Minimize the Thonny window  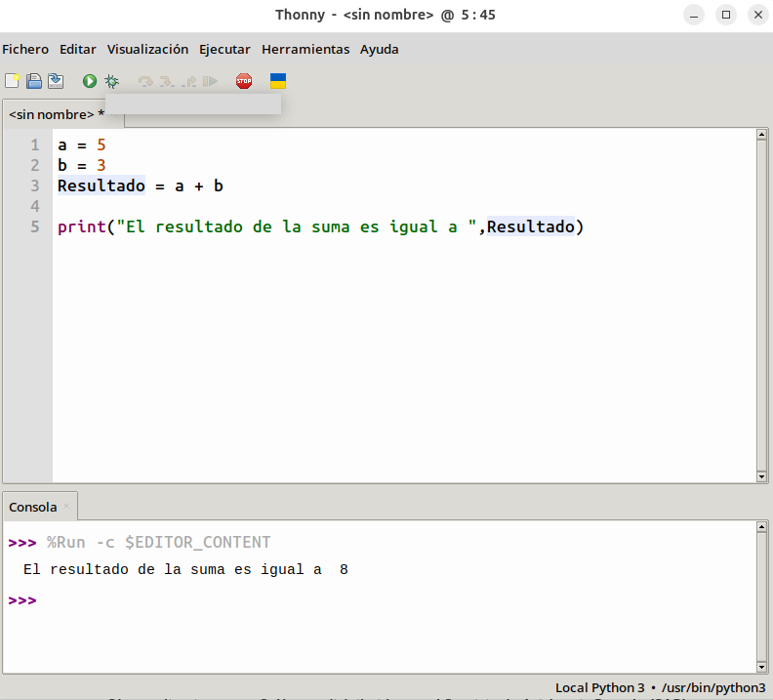tap(694, 15)
